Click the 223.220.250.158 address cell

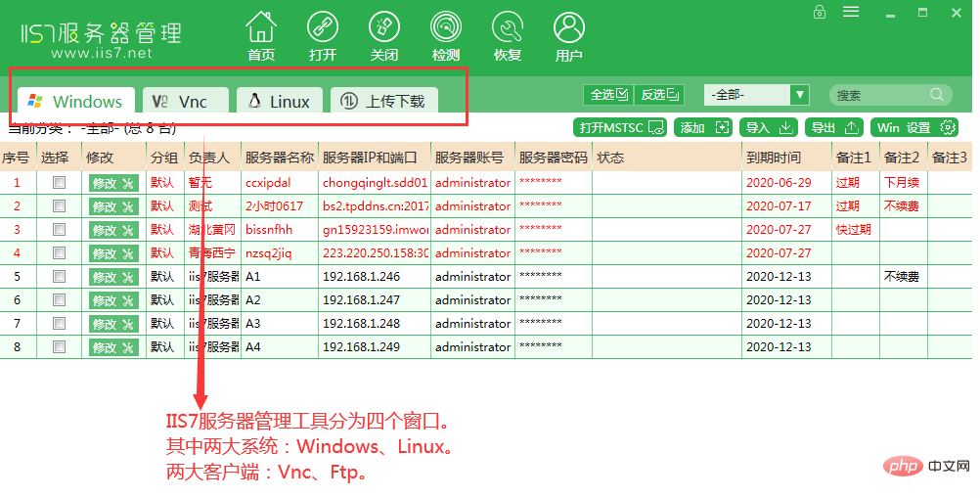[375, 253]
